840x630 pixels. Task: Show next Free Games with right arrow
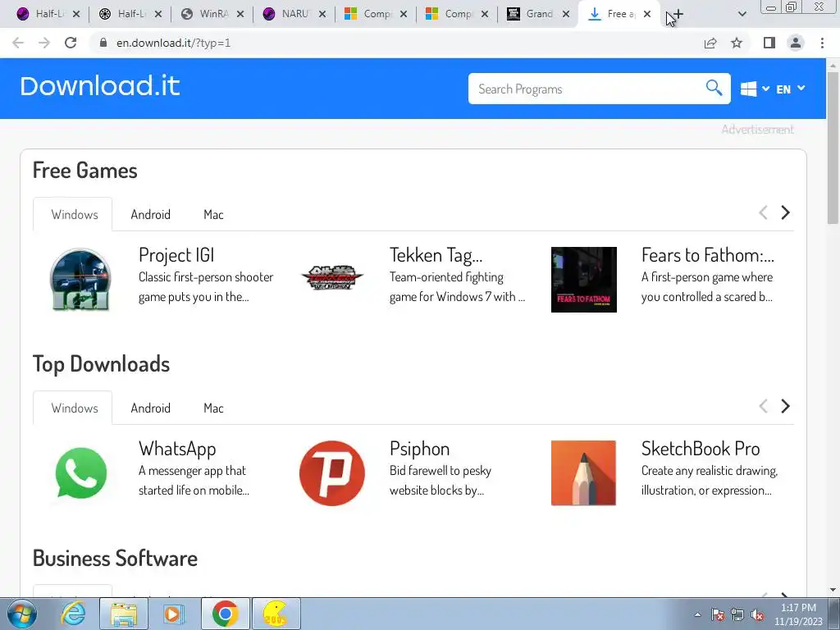click(785, 212)
